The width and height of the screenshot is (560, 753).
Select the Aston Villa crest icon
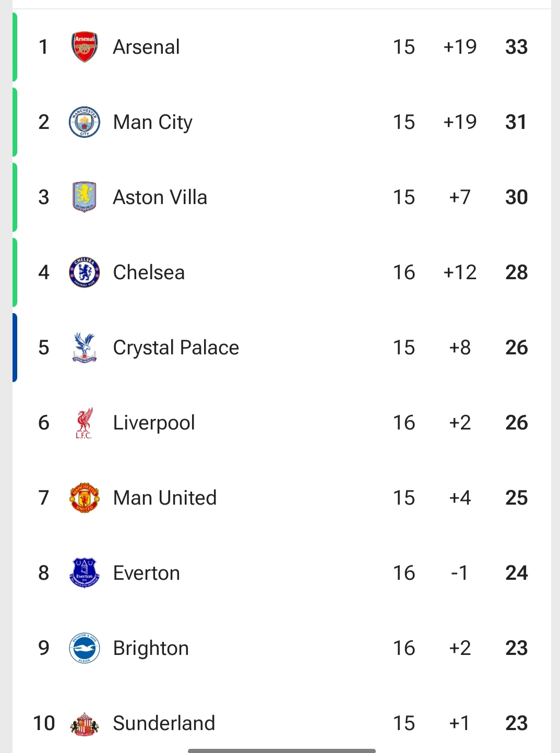click(84, 197)
